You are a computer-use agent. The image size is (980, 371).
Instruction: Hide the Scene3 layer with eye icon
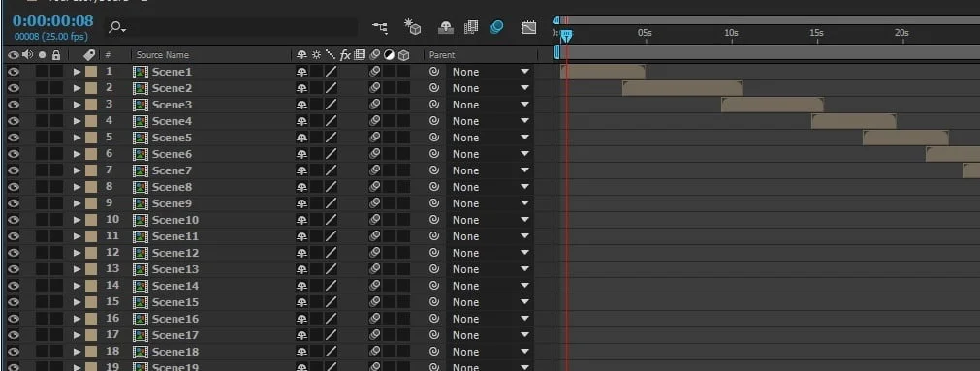pyautogui.click(x=14, y=105)
